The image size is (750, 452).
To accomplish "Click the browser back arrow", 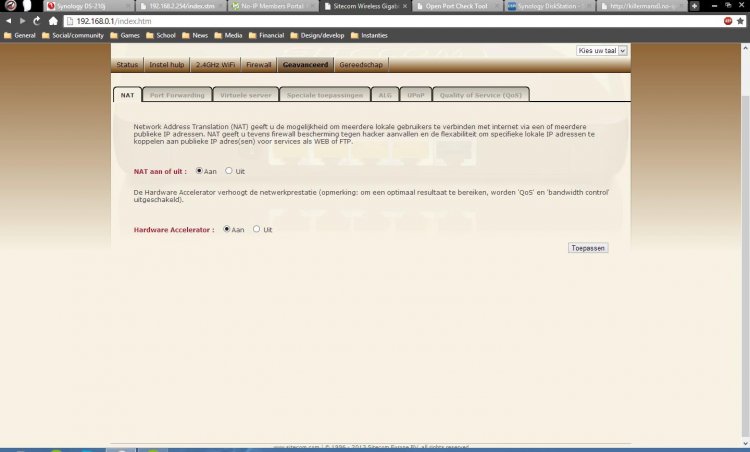I will [9, 20].
